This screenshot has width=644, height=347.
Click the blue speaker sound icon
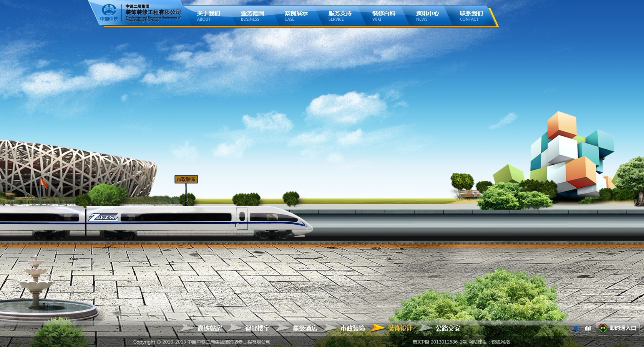(x=576, y=329)
